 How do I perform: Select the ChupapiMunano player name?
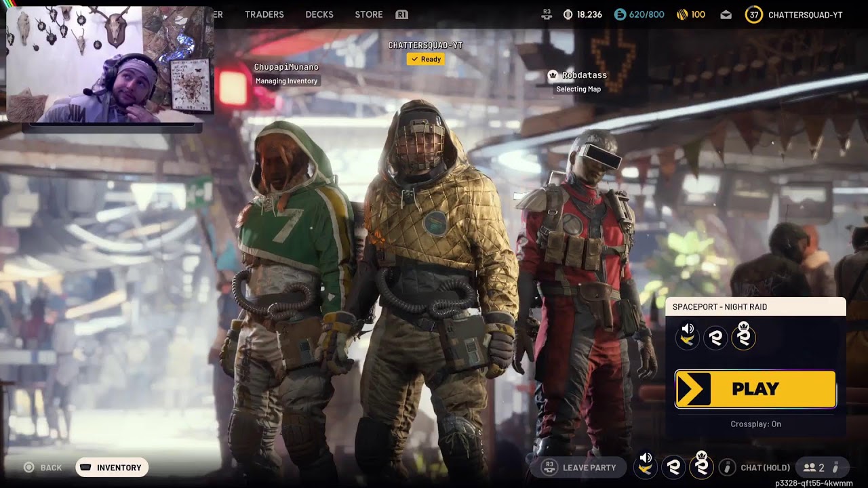pyautogui.click(x=286, y=67)
